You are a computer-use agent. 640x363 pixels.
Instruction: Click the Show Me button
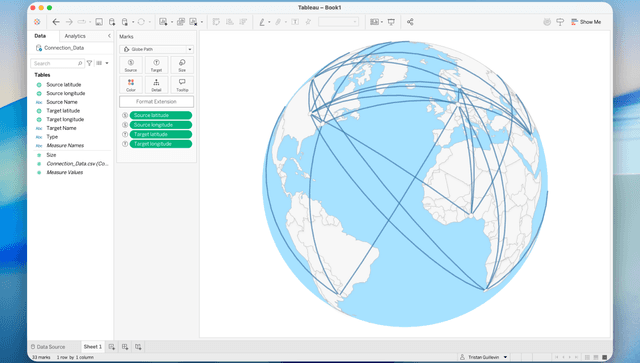(586, 22)
